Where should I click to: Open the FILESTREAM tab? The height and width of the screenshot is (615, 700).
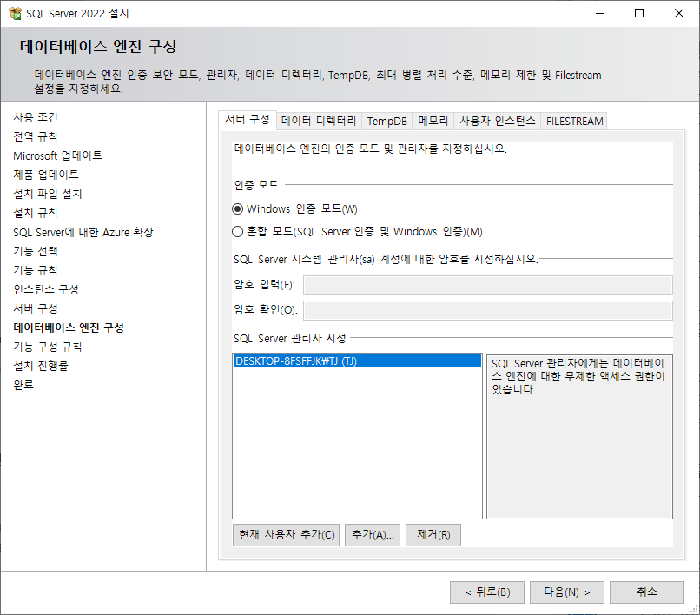point(574,121)
